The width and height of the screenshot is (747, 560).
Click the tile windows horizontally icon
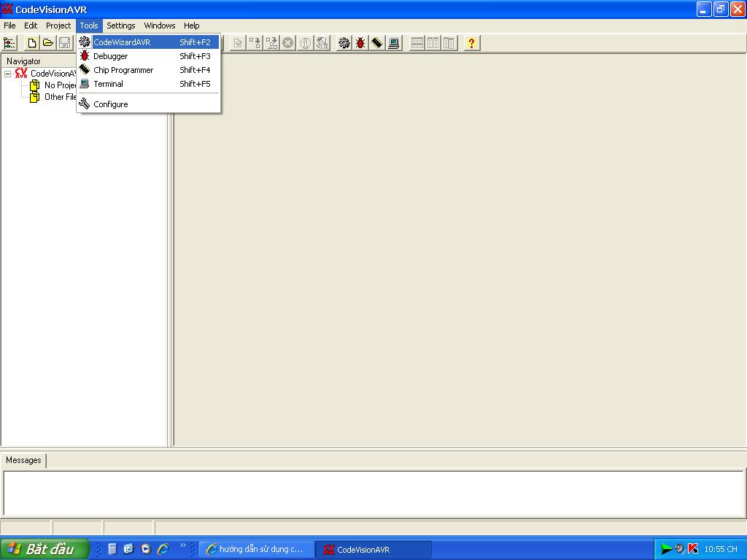click(x=417, y=43)
